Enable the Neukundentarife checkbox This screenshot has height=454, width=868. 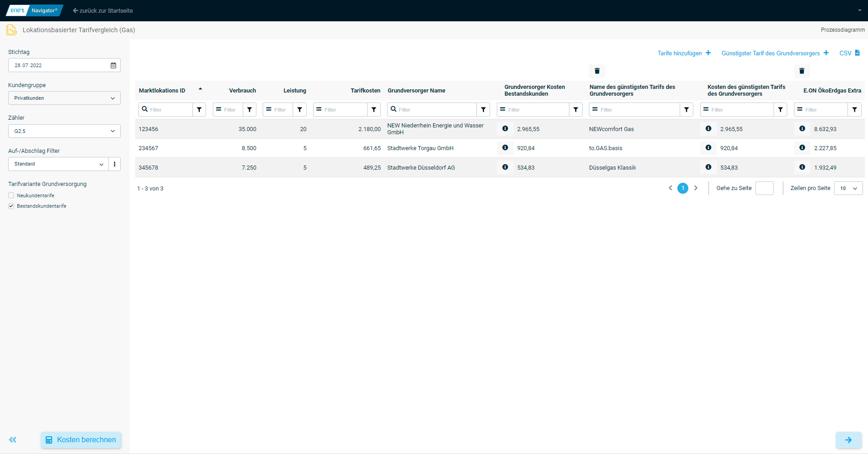point(11,195)
